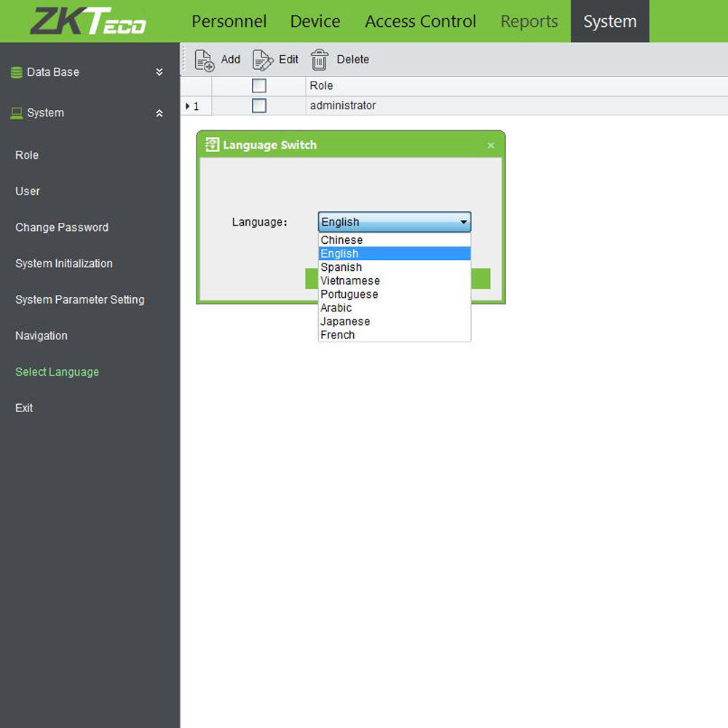Screen dimensions: 728x728
Task: Click the Edit role icon
Action: 262,60
